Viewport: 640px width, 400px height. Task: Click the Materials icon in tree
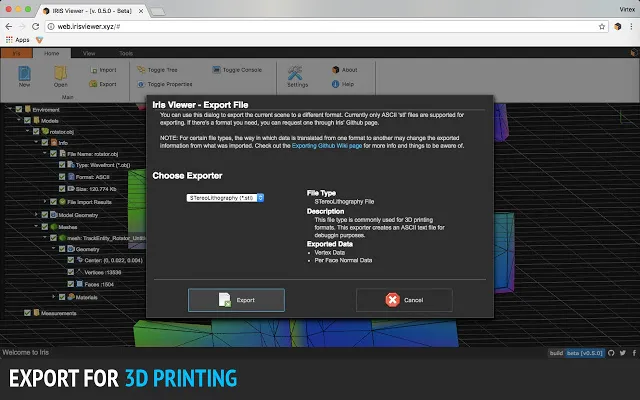[x=71, y=297]
